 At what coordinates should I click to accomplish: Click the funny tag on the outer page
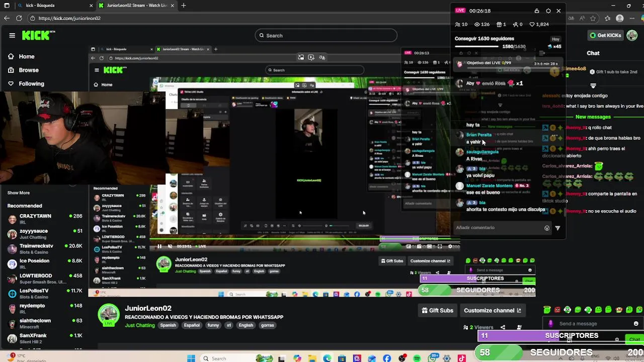pyautogui.click(x=213, y=325)
